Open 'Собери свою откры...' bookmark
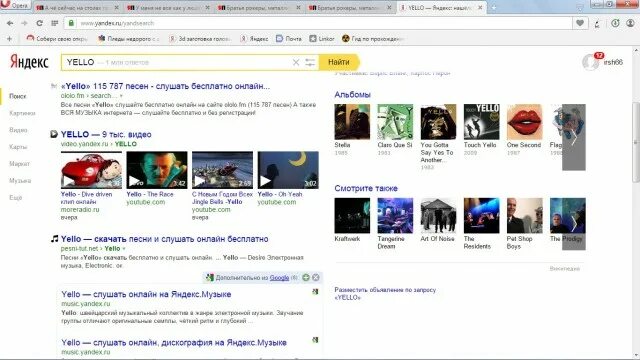The height and width of the screenshot is (360, 640). click(57, 39)
